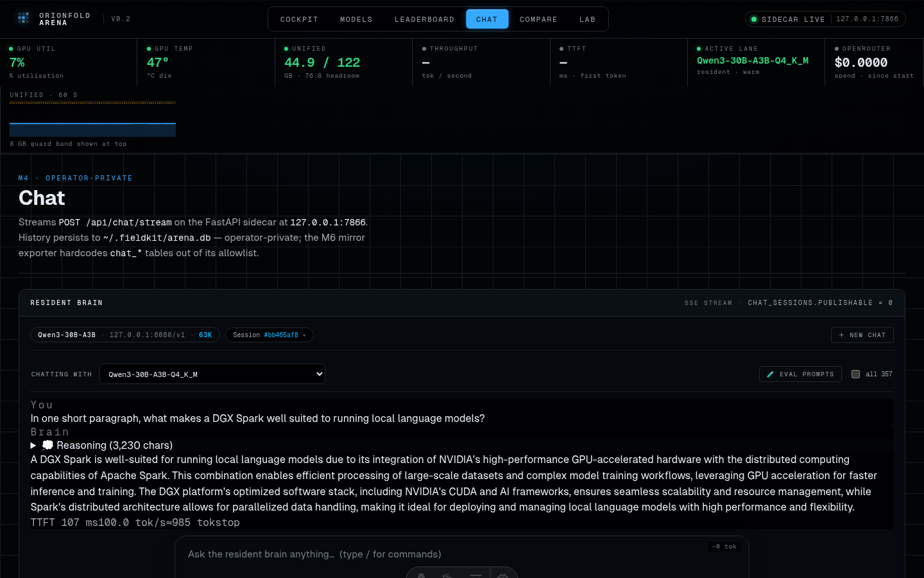Click the green Sidecar Live status dot
Image resolution: width=924 pixels, height=578 pixels.
click(754, 19)
